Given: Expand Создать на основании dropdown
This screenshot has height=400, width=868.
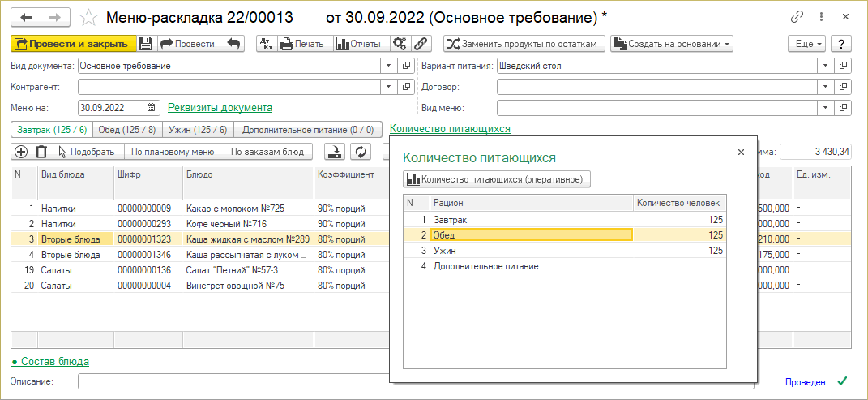Looking at the screenshot, I should (x=672, y=43).
